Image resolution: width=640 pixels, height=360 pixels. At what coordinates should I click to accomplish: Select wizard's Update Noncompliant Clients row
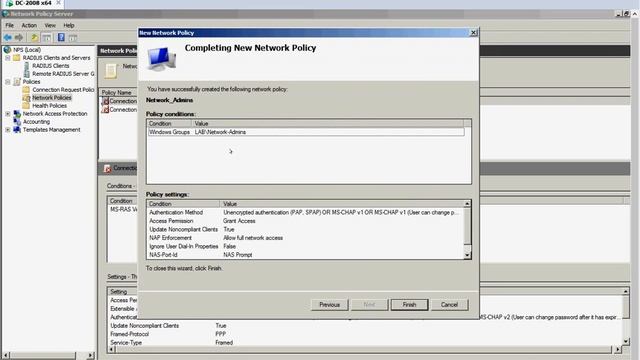305,230
